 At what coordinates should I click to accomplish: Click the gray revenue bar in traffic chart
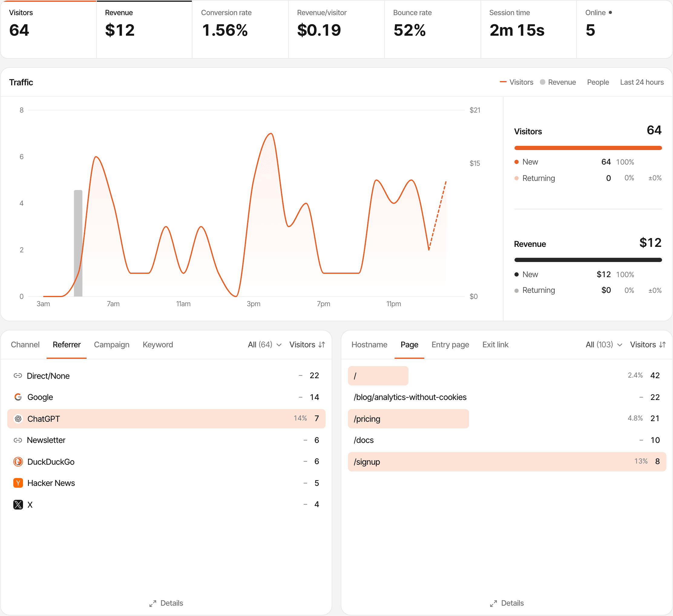[x=78, y=243]
